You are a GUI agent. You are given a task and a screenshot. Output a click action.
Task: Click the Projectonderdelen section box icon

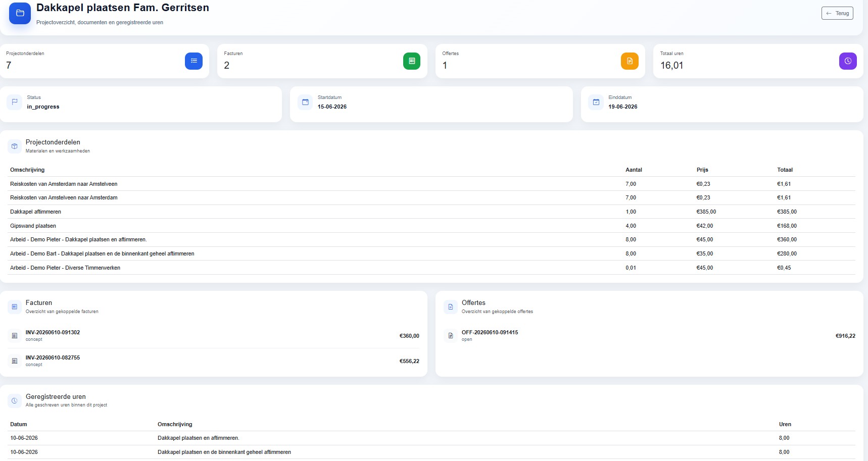tap(15, 146)
